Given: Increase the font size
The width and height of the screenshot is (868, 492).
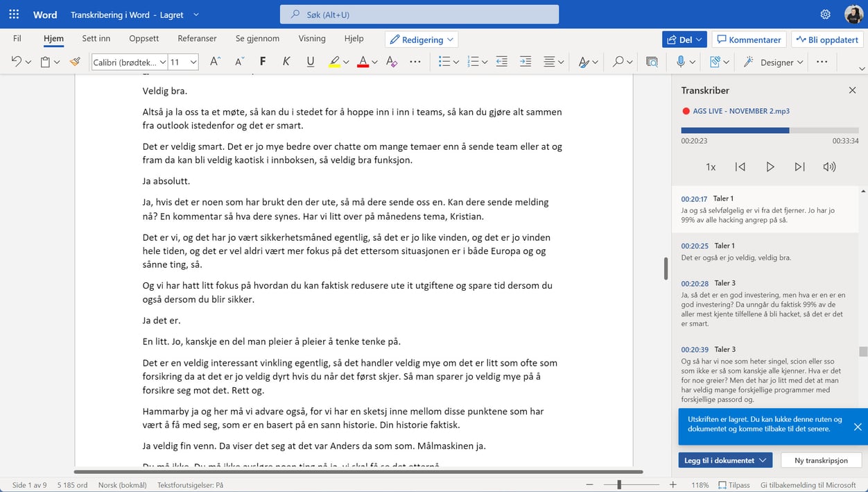Looking at the screenshot, I should [x=214, y=62].
